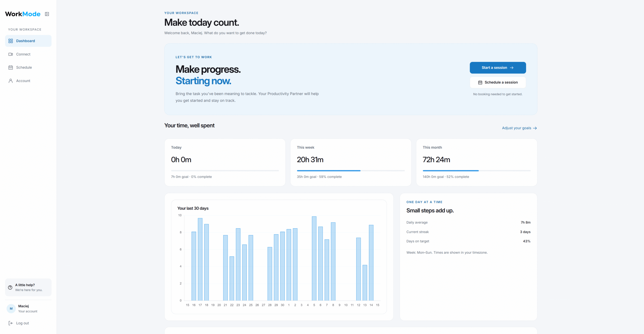644x334 pixels.
Task: Click the Today progress bar
Action: coord(225,171)
